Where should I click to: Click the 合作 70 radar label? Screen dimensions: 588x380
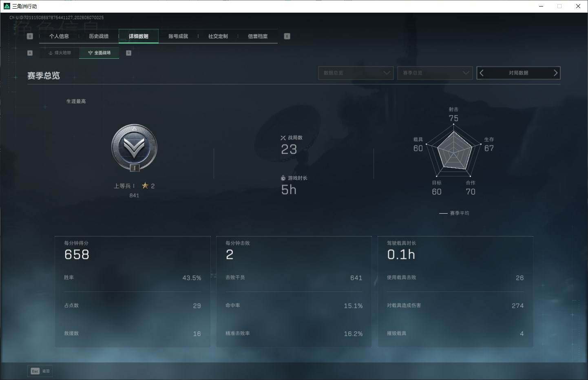point(471,188)
